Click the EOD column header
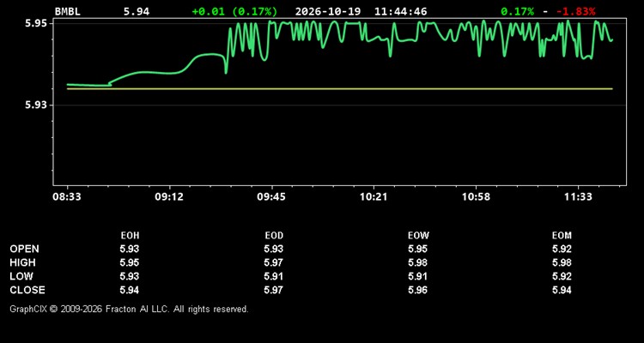This screenshot has height=343, width=644. pos(274,236)
